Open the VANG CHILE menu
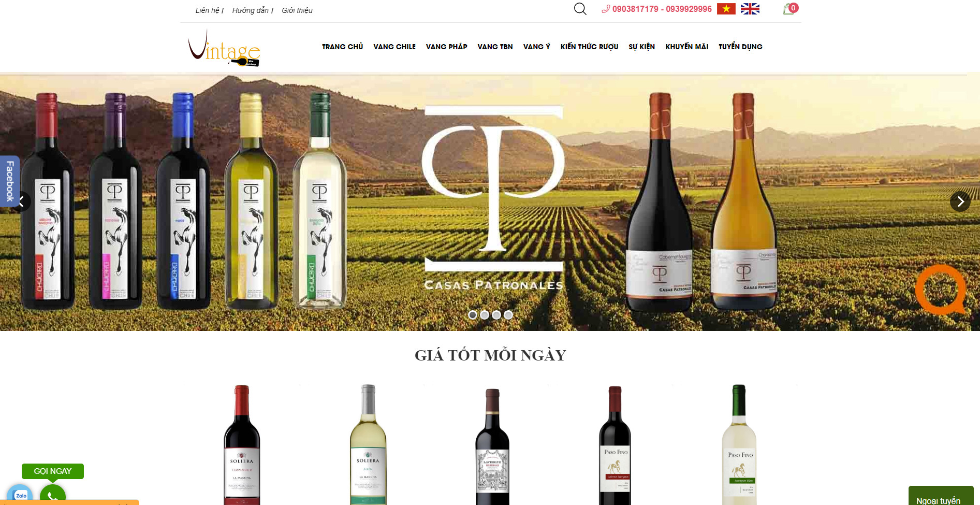This screenshot has height=505, width=980. [x=394, y=47]
